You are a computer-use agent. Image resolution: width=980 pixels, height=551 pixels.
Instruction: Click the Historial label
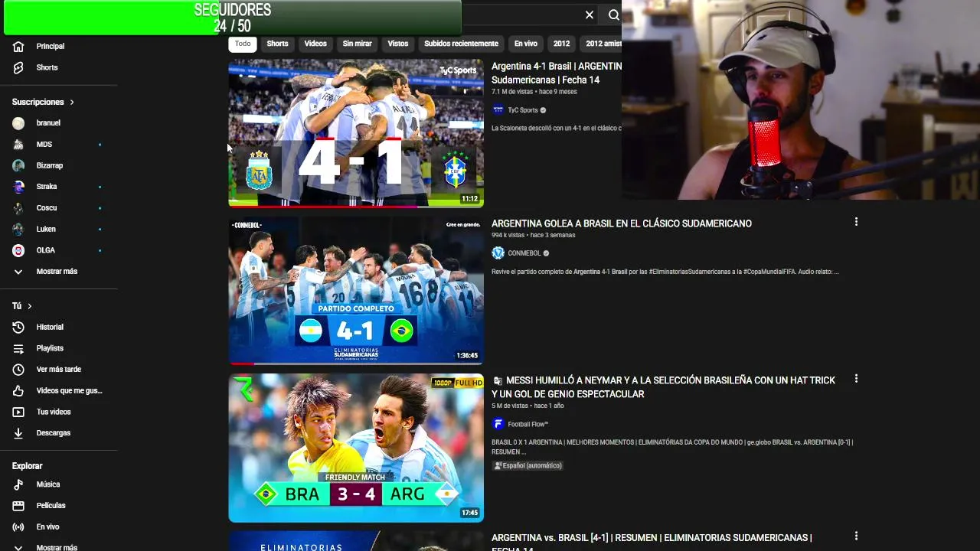(50, 327)
